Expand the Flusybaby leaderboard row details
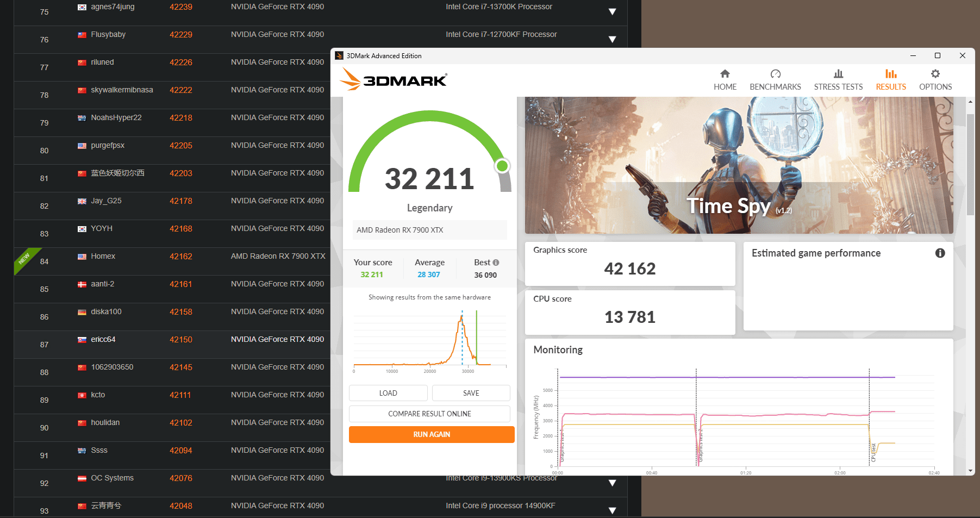 point(612,40)
